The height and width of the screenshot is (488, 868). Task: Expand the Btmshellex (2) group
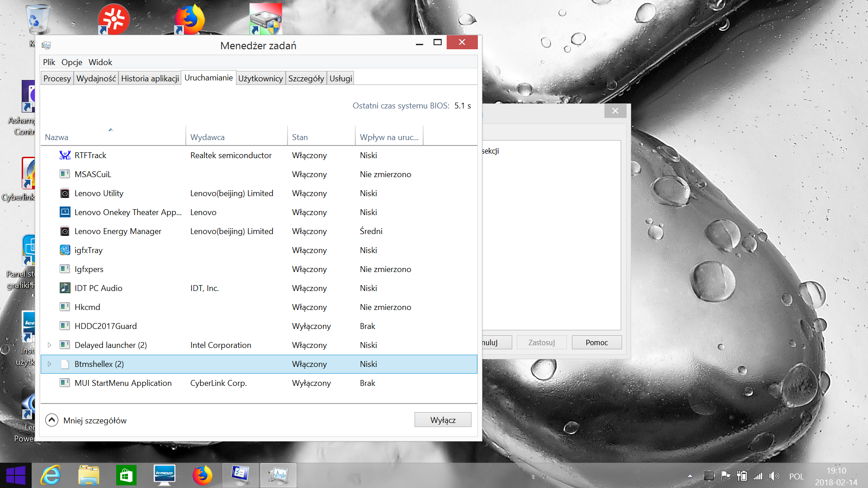[x=49, y=364]
